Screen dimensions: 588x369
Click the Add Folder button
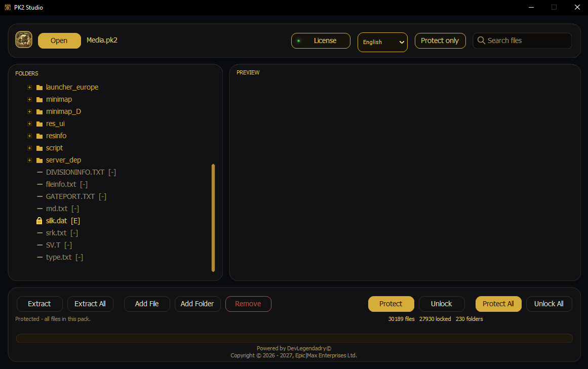click(x=197, y=304)
